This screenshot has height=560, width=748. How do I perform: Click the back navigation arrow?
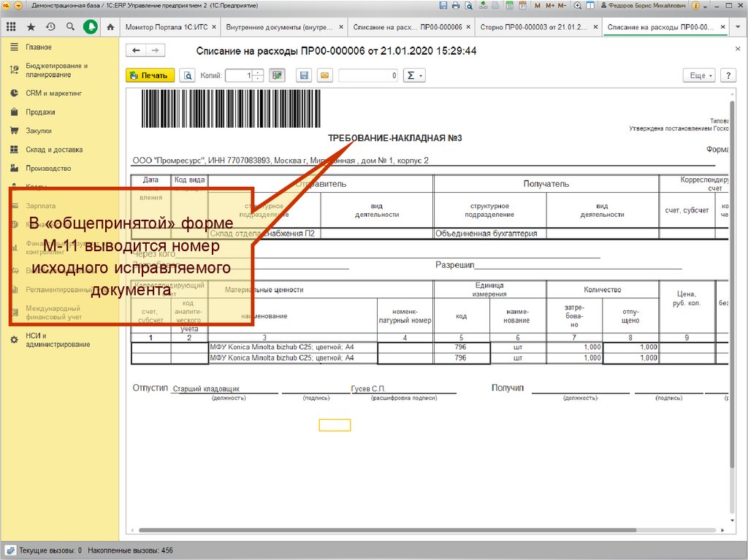136,51
